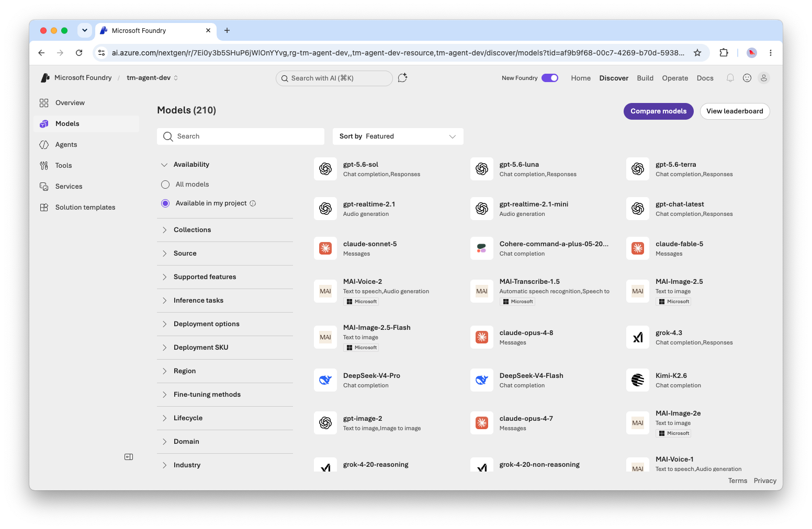Screen dimensions: 812x529
Task: Open the user account avatar icon
Action: (x=764, y=78)
